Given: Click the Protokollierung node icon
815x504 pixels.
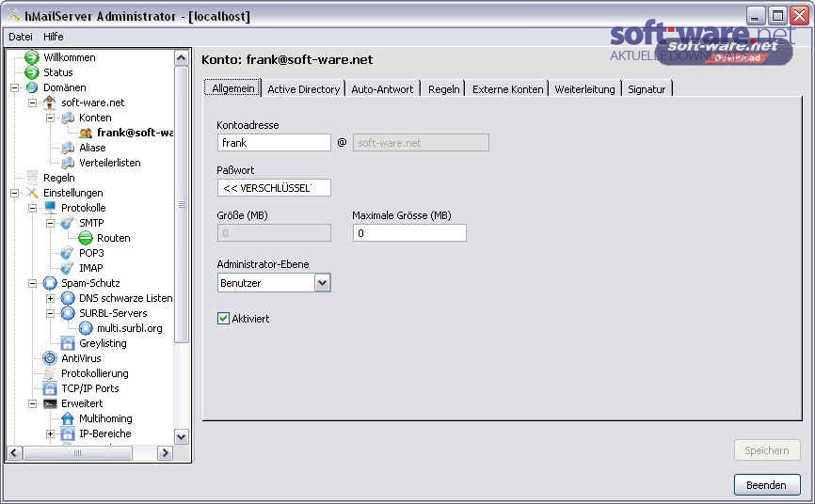Looking at the screenshot, I should pyautogui.click(x=50, y=373).
